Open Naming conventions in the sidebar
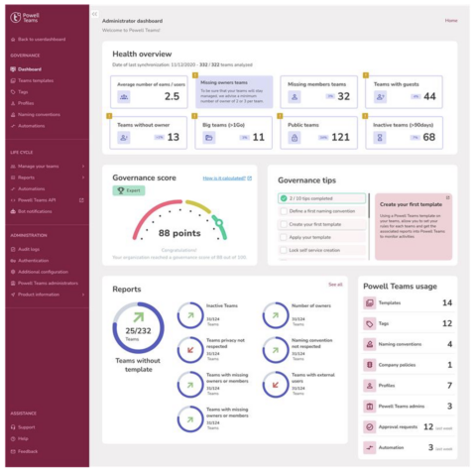The height and width of the screenshot is (474, 476). 36,115
